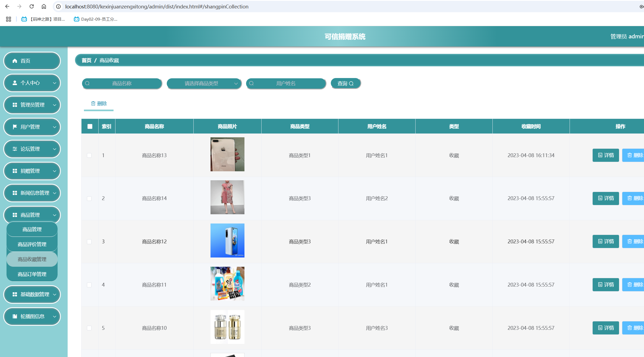Open the 【码神之路】项目 bookmark
This screenshot has height=357, width=644.
[43, 19]
